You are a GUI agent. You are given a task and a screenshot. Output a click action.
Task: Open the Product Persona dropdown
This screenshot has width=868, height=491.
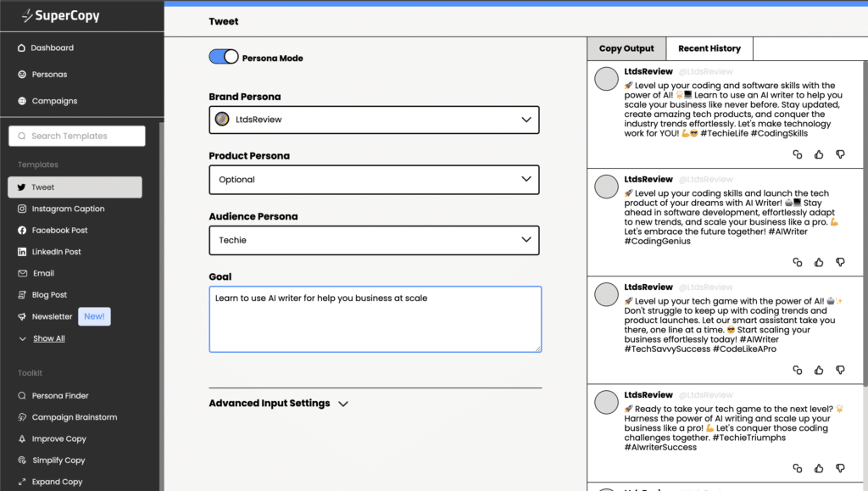(x=374, y=180)
